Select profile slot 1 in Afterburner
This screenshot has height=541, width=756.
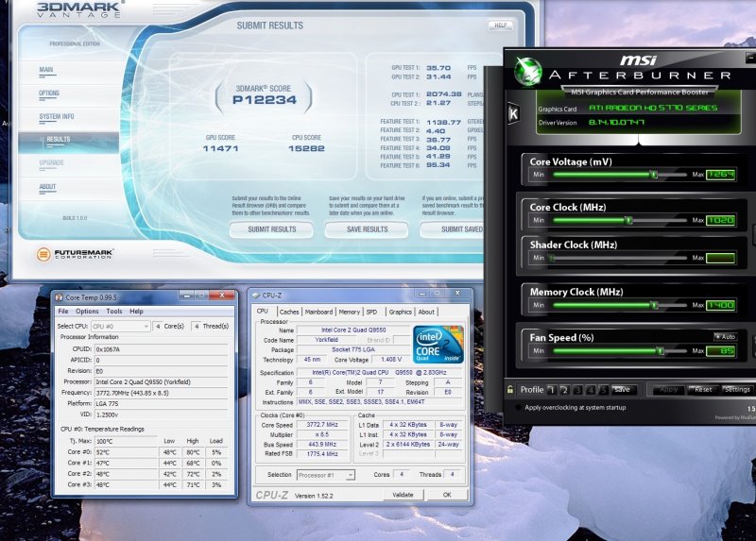tap(552, 389)
